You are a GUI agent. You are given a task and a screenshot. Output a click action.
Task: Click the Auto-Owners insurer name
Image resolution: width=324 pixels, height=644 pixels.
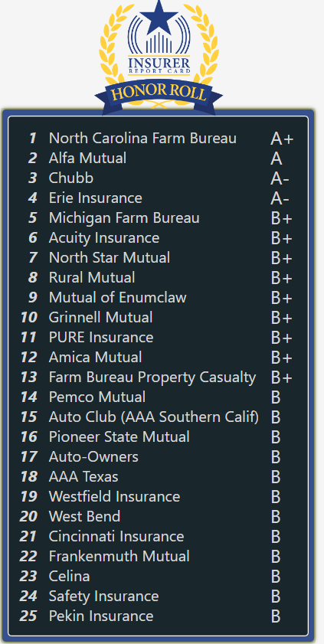pyautogui.click(x=93, y=456)
